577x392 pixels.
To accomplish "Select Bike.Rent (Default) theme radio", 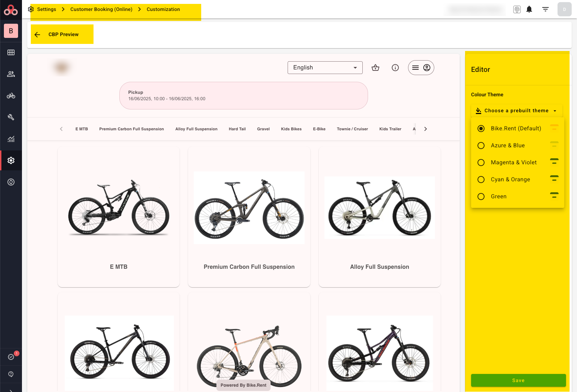I will coord(481,129).
